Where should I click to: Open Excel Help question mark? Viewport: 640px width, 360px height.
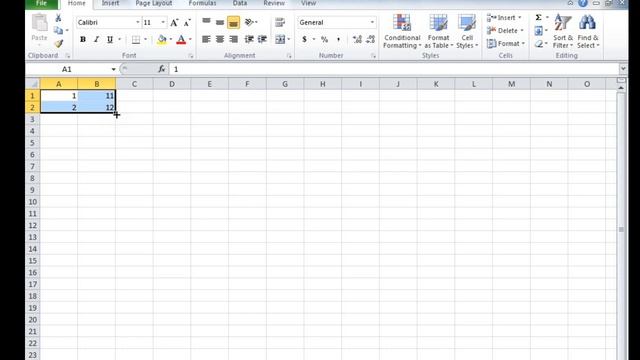coord(583,3)
